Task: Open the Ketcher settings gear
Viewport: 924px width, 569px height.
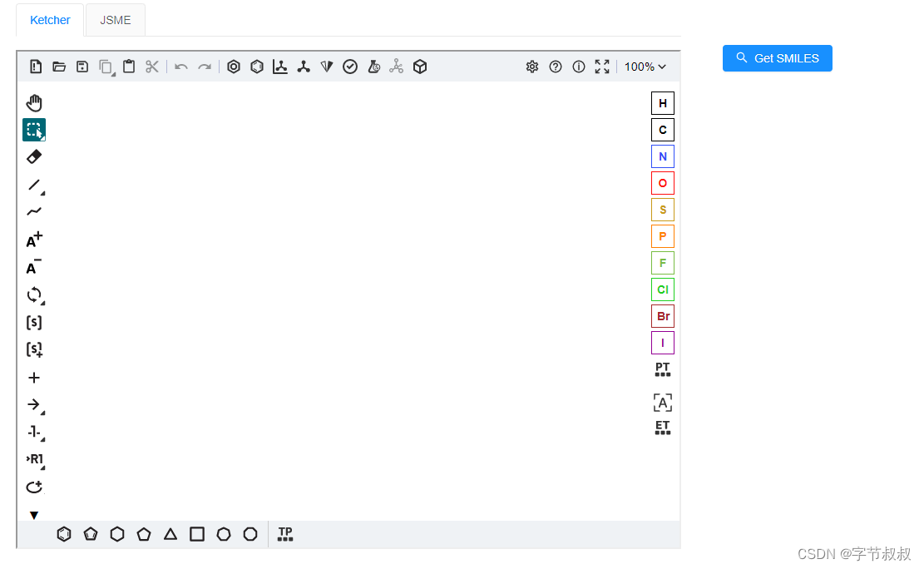Action: click(x=532, y=67)
